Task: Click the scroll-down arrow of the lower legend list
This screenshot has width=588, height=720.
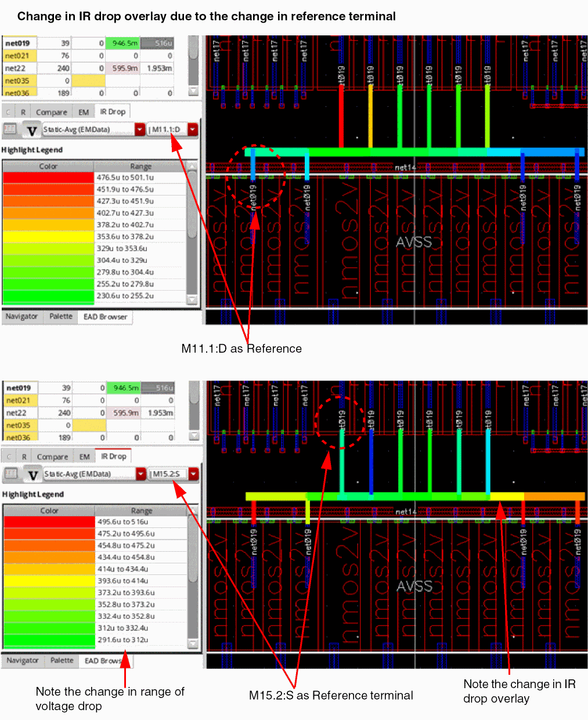Action: pos(193,644)
